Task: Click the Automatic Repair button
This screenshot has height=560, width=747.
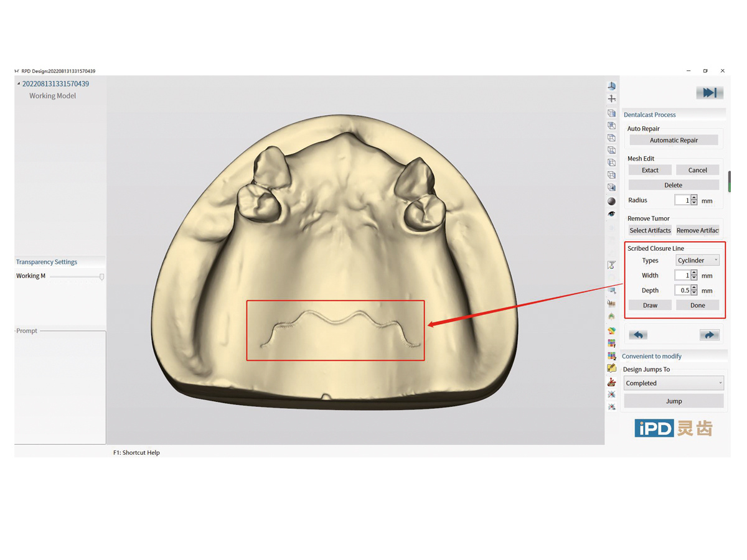Action: pos(674,140)
